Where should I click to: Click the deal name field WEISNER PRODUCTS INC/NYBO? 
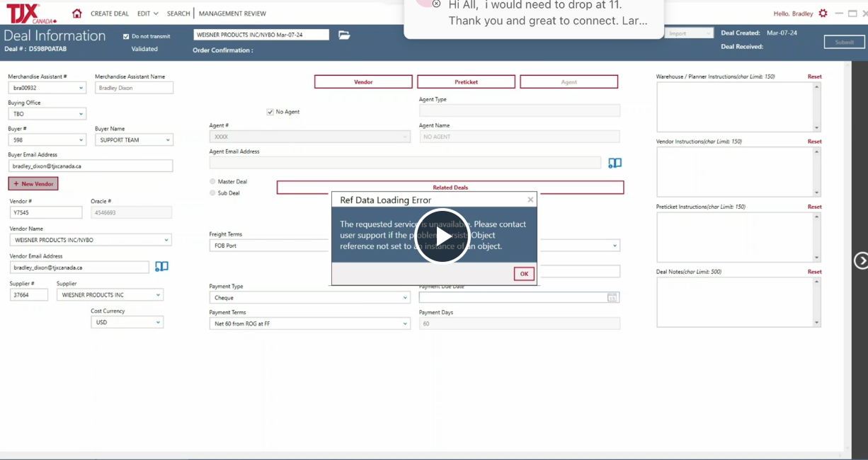pos(261,35)
